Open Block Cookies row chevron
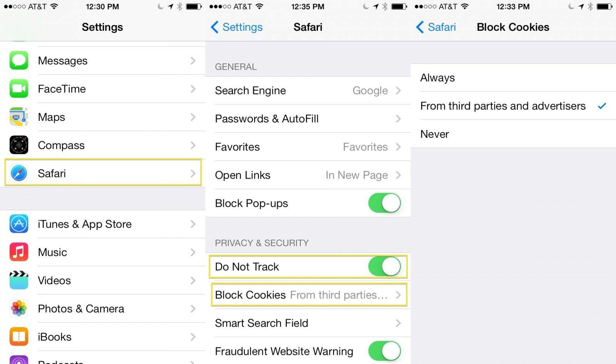 coord(398,295)
